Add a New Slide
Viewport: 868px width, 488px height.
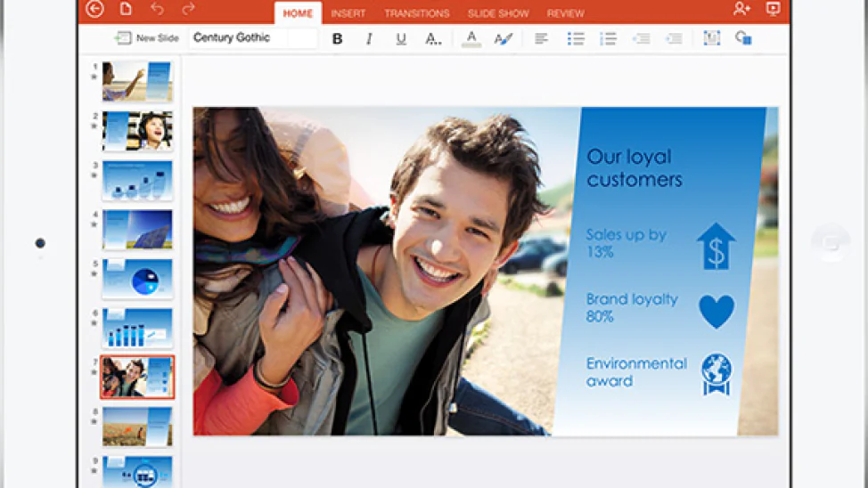coord(147,38)
